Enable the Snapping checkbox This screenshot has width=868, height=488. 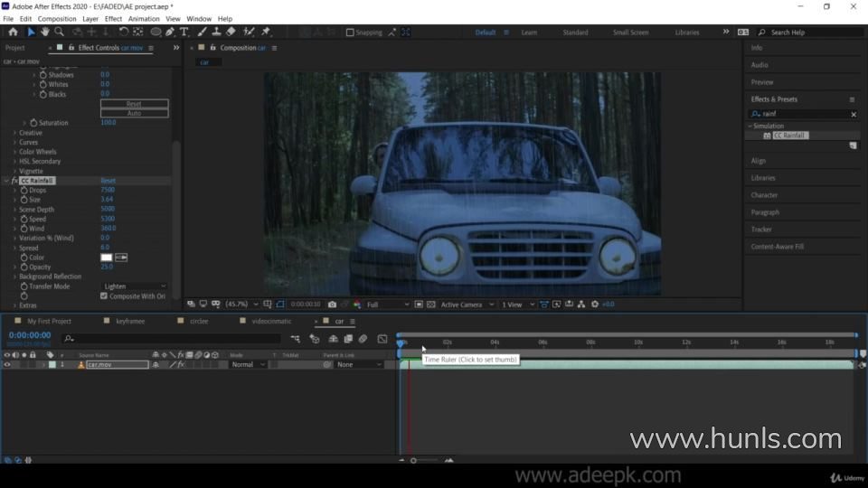351,33
